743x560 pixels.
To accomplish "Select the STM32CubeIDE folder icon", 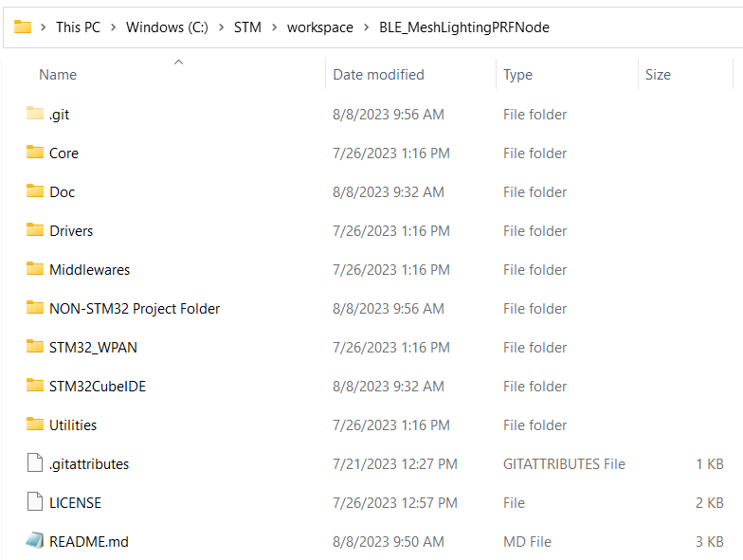I will pyautogui.click(x=34, y=385).
